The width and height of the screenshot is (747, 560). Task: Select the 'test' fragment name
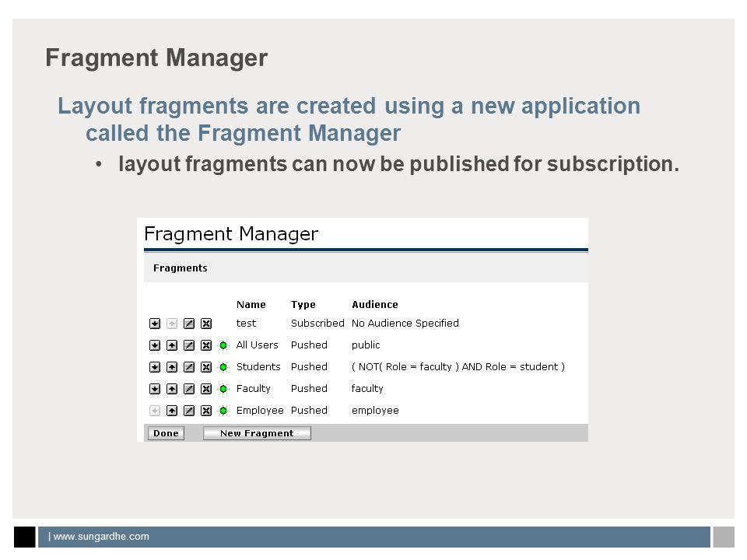[246, 324]
